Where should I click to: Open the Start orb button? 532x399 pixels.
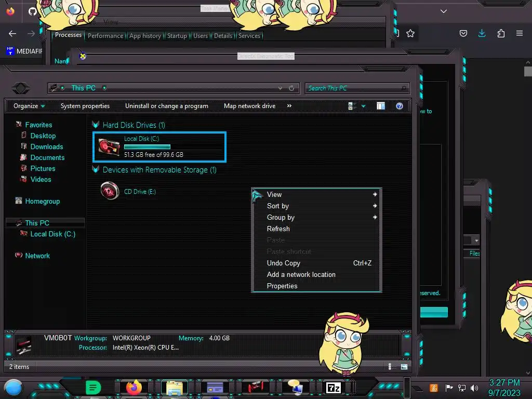tap(13, 389)
